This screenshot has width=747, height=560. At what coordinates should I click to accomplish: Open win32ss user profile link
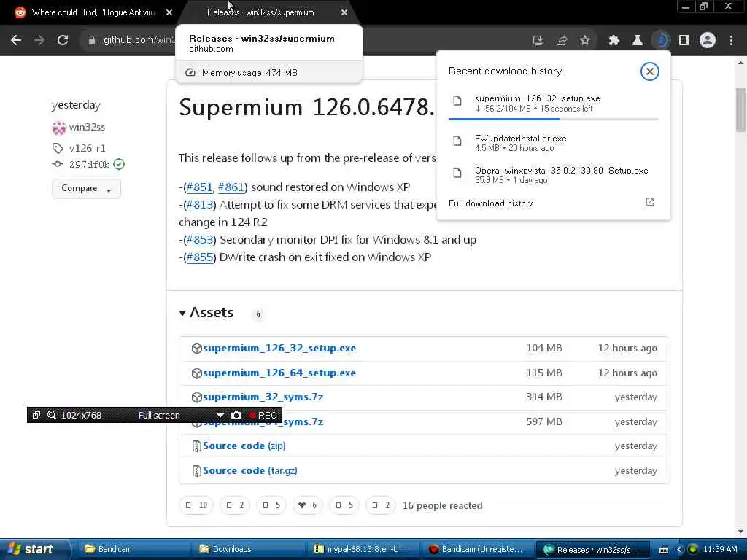(87, 127)
